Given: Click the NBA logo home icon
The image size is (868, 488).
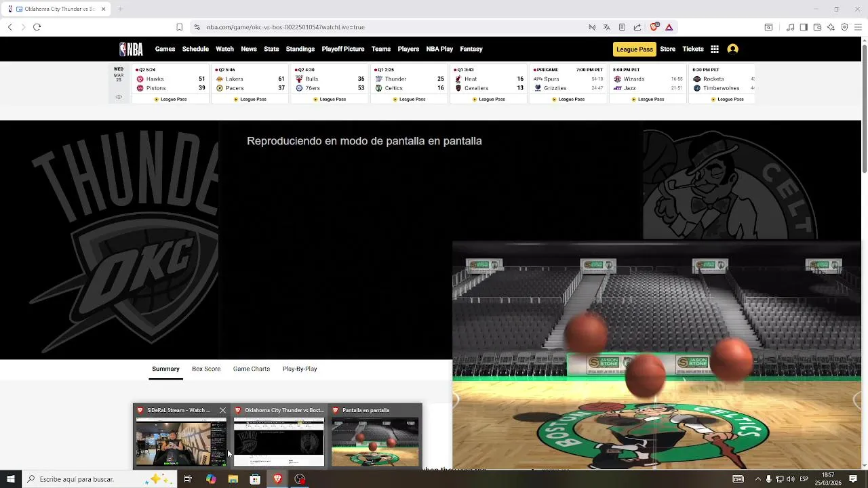Looking at the screenshot, I should (x=131, y=49).
